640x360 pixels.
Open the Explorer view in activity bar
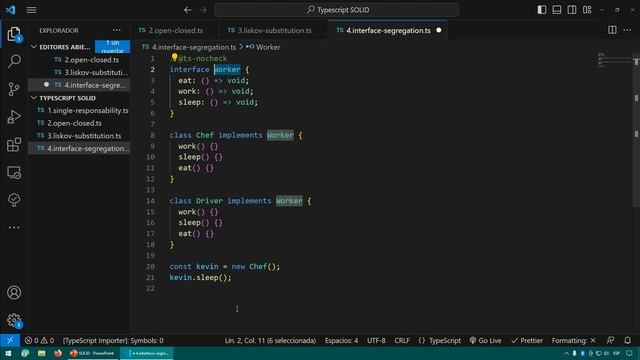click(x=14, y=34)
